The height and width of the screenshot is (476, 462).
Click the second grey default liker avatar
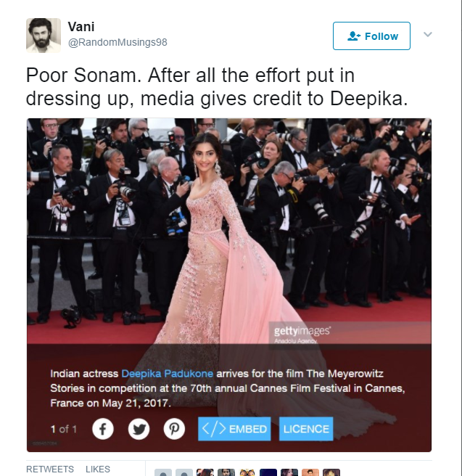coord(184,472)
